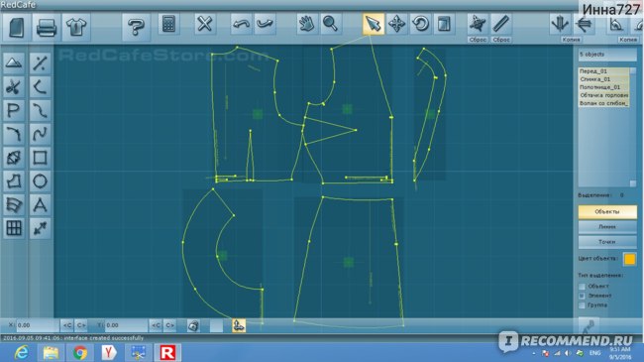Viewport: 644px width, 362px height.
Task: Switch to the Линии tab
Action: (607, 227)
